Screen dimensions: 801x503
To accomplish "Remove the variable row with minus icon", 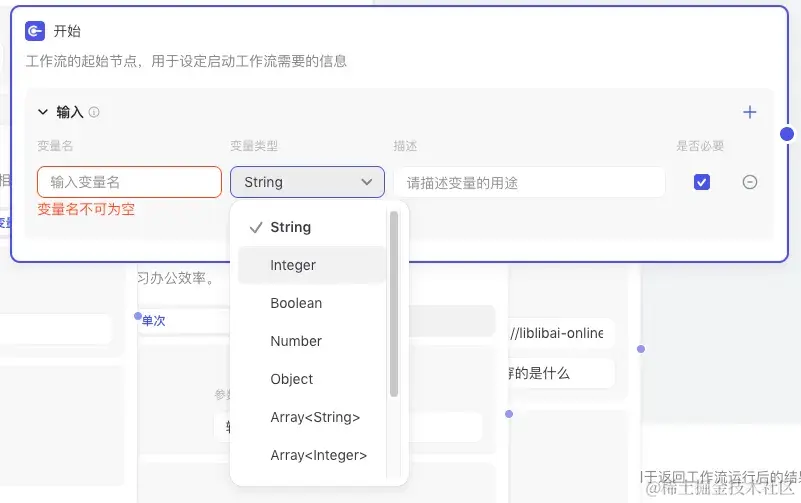I will click(x=749, y=182).
